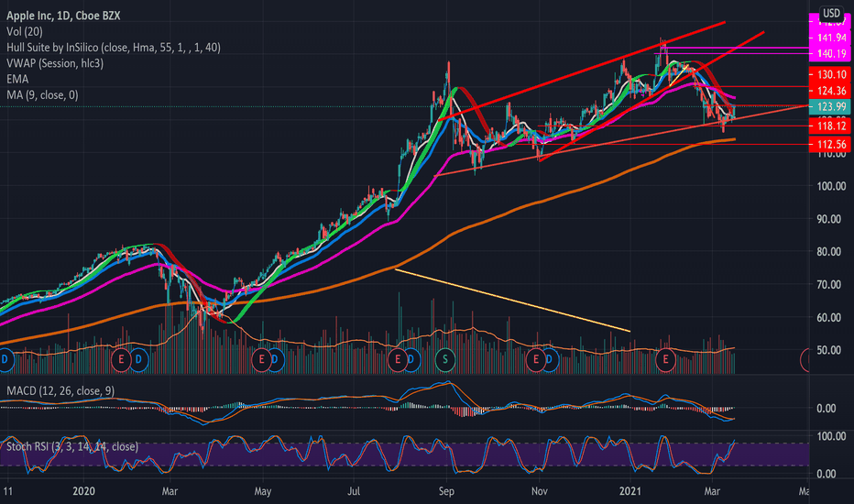854x504 pixels.
Task: Click the earnings E marker in late January 2021
Action: [665, 359]
